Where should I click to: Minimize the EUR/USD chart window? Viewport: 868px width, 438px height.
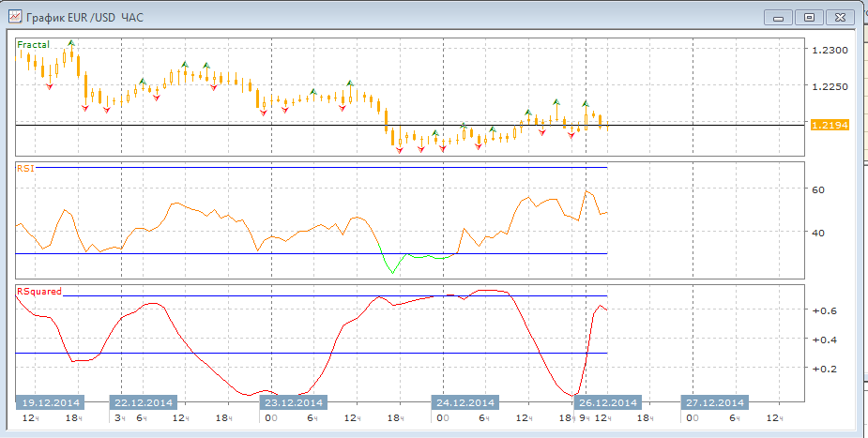[778, 17]
